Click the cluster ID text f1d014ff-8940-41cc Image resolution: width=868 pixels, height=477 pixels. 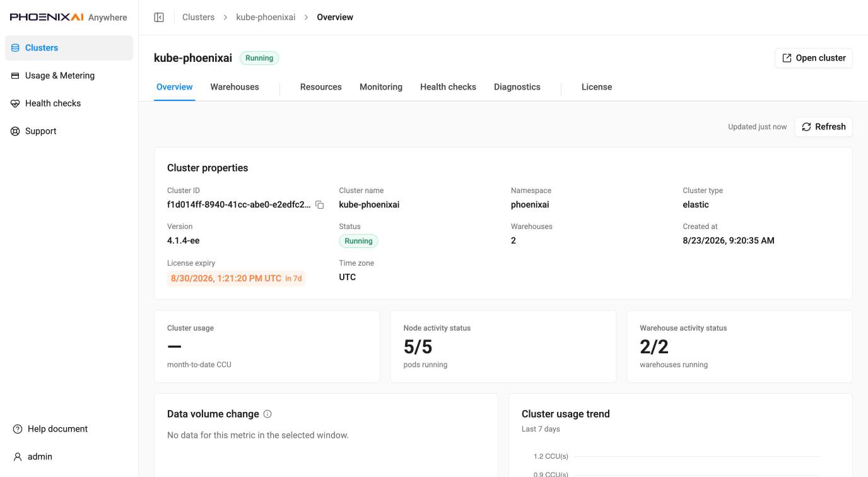pos(239,204)
